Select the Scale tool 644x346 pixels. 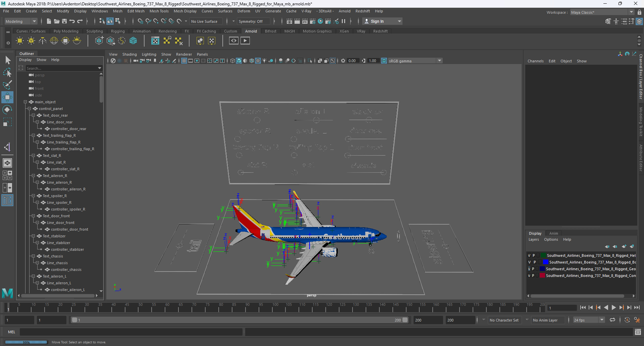(7, 122)
